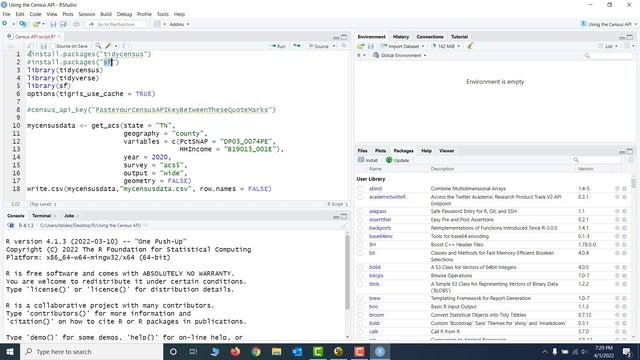Click Save Workspace icon in Environment pane
The height and width of the screenshot is (360, 640).
point(371,46)
